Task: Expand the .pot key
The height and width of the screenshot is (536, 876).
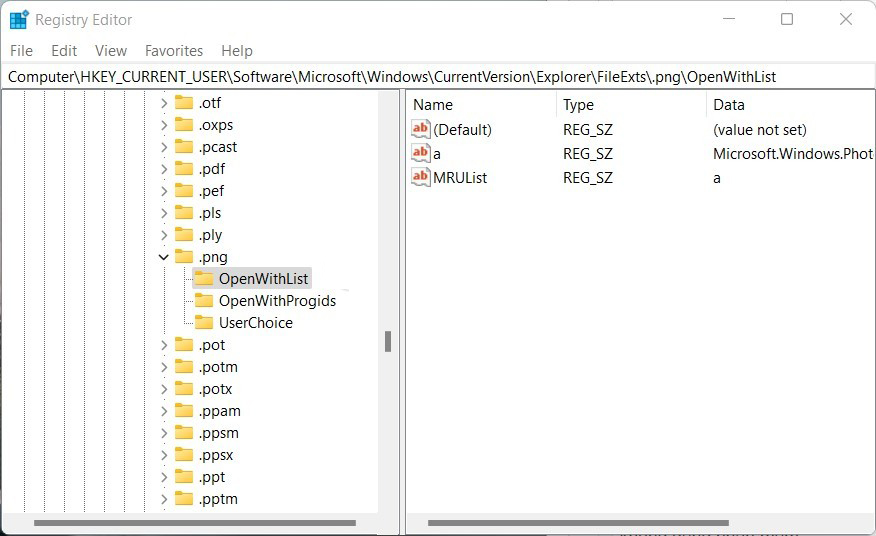Action: pyautogui.click(x=164, y=345)
